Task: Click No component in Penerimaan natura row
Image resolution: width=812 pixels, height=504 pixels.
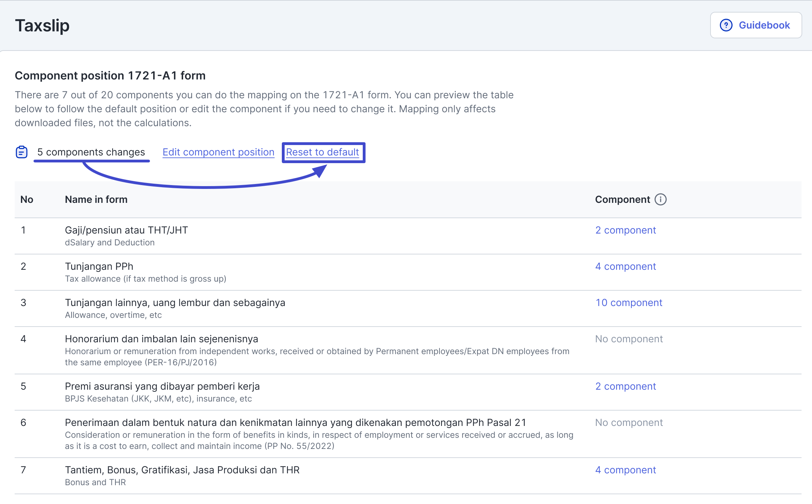Action: 629,422
